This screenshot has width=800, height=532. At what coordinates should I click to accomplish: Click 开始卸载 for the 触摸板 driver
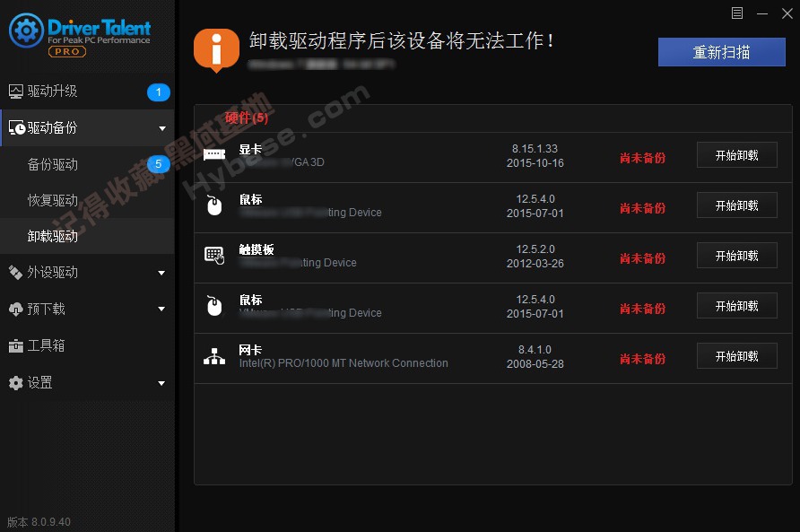coord(736,256)
